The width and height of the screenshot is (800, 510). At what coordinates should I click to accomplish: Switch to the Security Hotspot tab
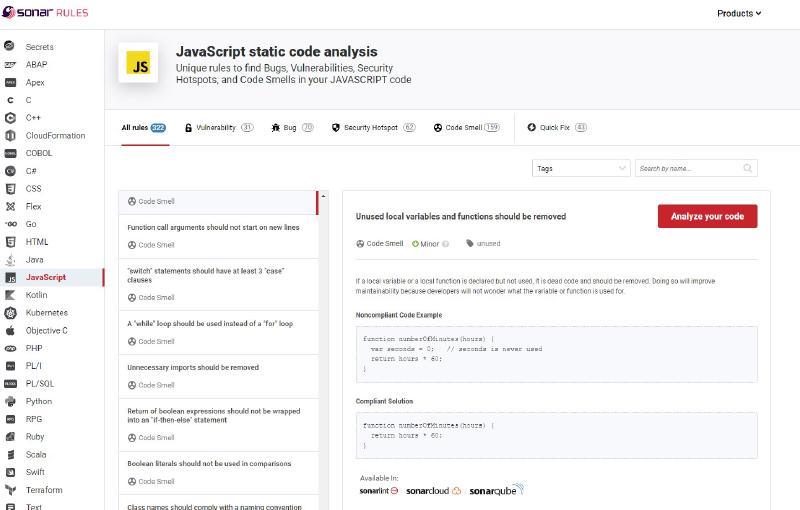373,128
